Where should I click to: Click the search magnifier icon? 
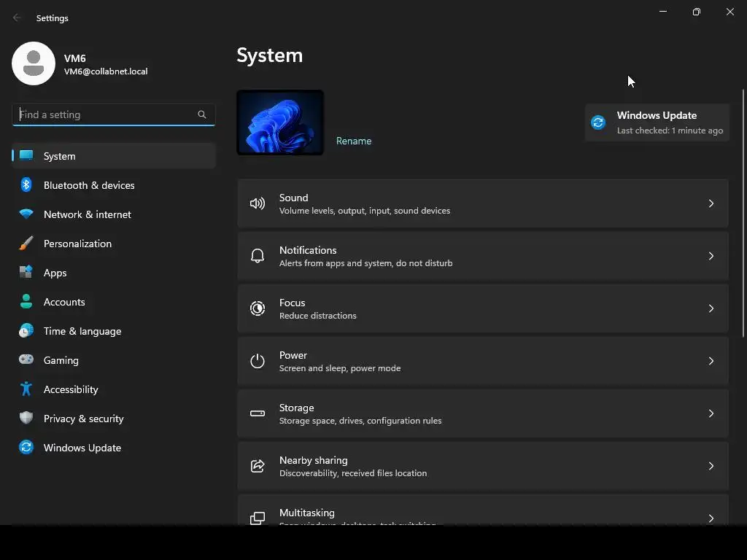tap(202, 114)
